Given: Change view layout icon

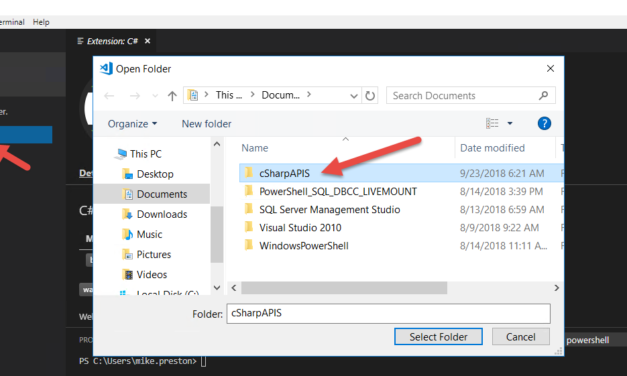Looking at the screenshot, I should point(492,123).
